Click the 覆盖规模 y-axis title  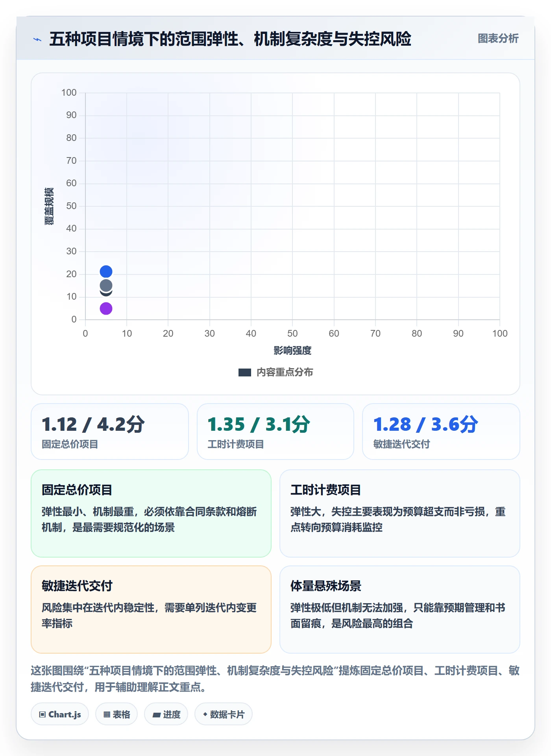point(49,206)
